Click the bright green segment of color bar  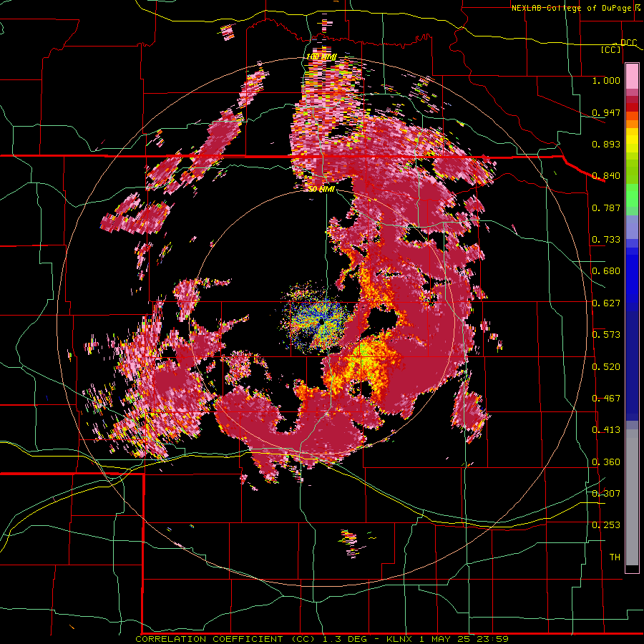632,195
